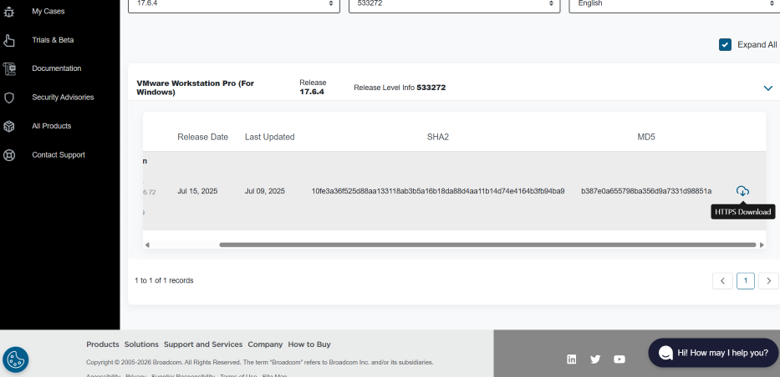This screenshot has height=377, width=780.
Task: Open the cookie preferences icon
Action: click(15, 359)
